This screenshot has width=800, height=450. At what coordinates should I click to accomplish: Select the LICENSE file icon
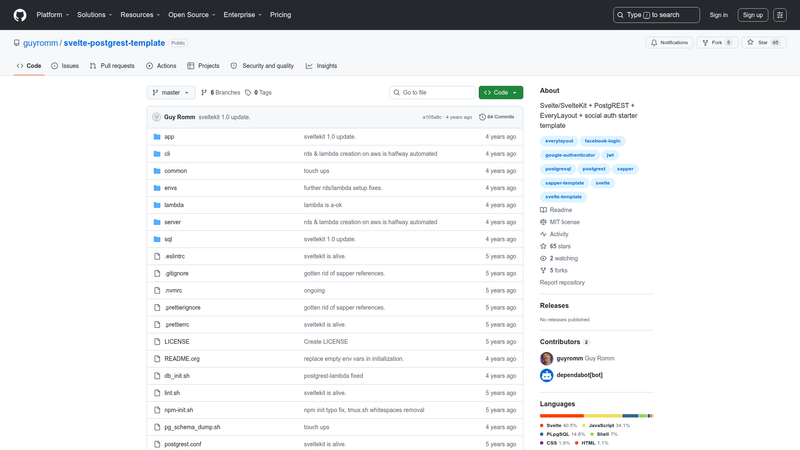click(x=157, y=342)
